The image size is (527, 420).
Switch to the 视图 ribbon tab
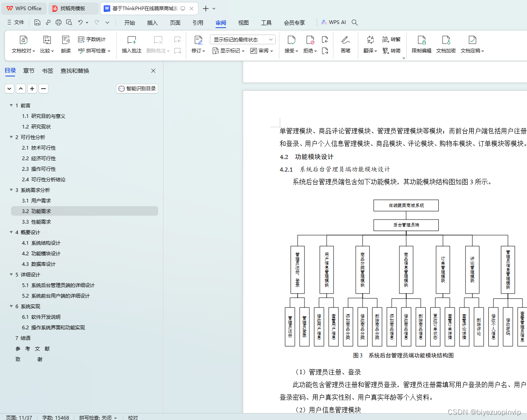click(244, 23)
